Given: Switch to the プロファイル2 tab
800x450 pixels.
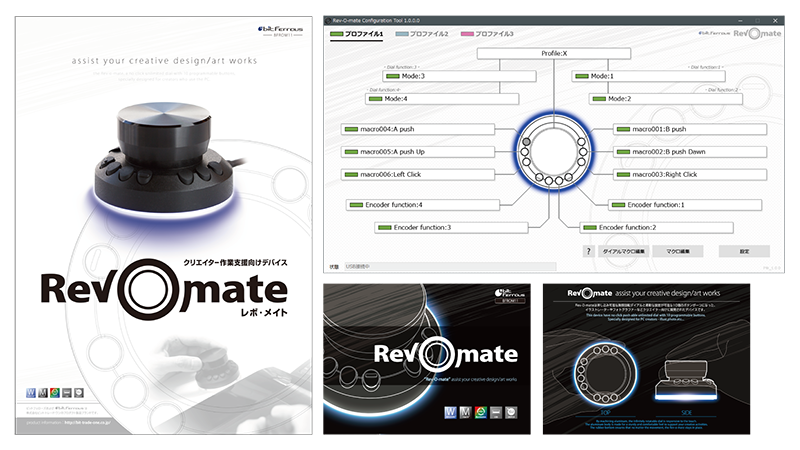Looking at the screenshot, I should pyautogui.click(x=421, y=34).
